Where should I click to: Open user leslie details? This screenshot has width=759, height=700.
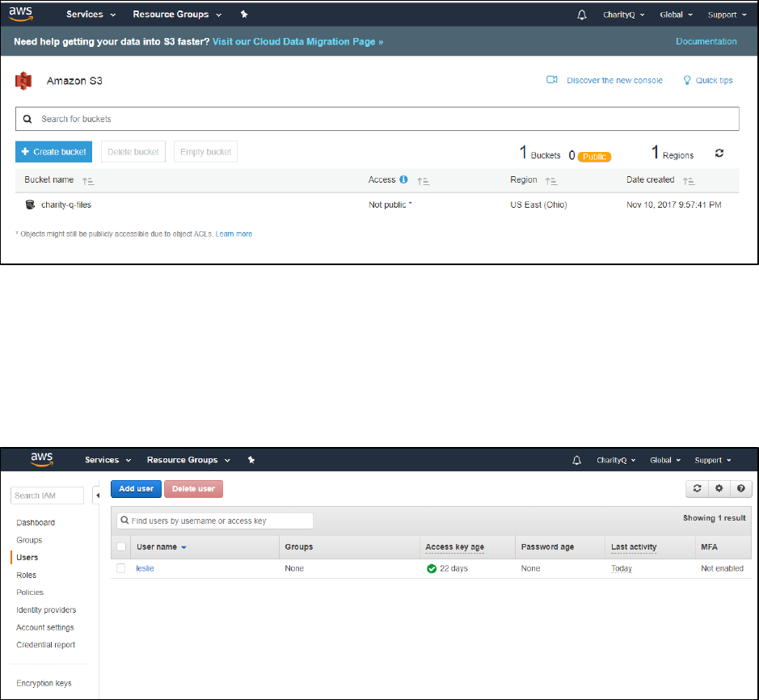pyautogui.click(x=145, y=568)
